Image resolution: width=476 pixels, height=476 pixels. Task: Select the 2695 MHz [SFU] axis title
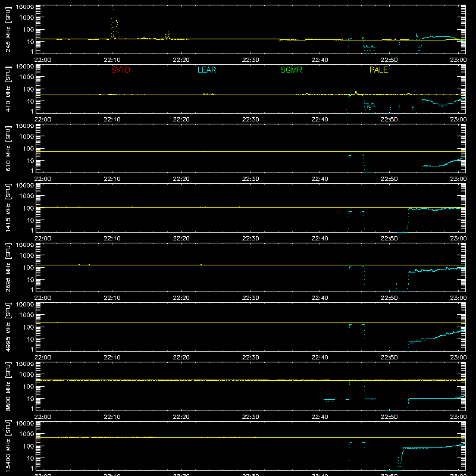[8, 267]
